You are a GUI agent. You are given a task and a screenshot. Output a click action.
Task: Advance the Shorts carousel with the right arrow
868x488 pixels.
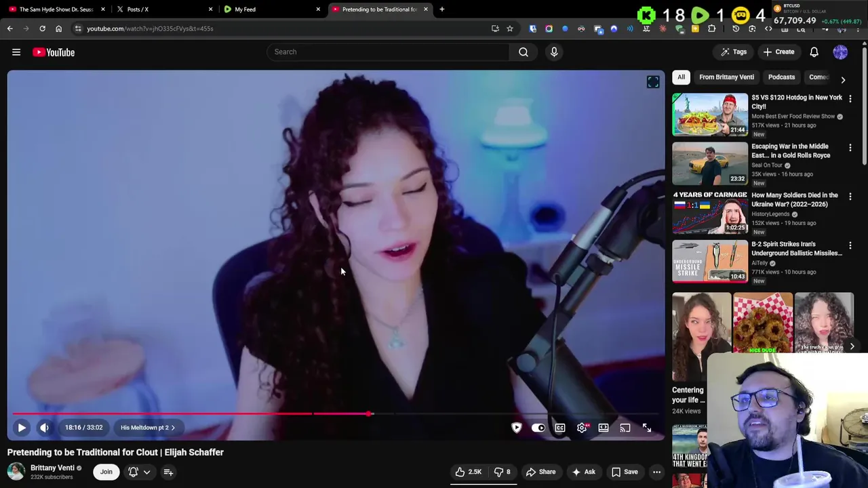tap(852, 346)
